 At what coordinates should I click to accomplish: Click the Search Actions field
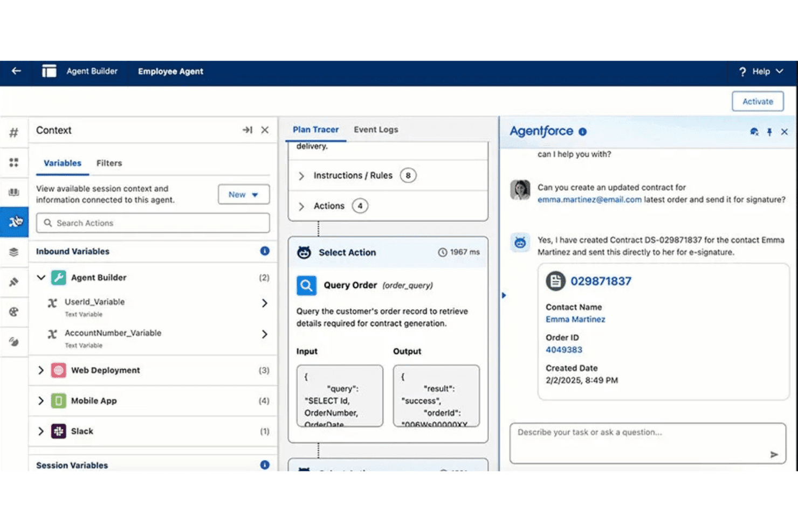tap(153, 223)
